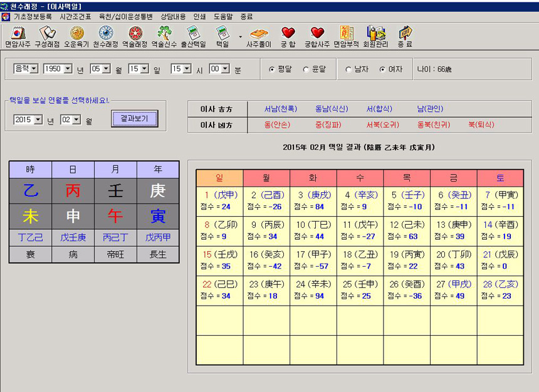The width and height of the screenshot is (539, 392).
Task: Click the 결과보기 button
Action: 134,119
